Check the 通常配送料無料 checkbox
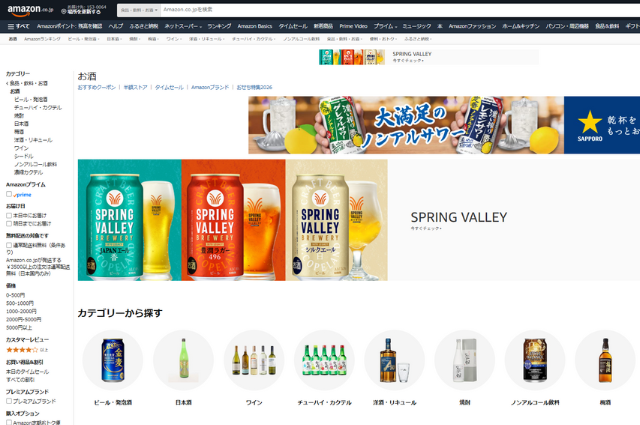 tap(9, 245)
